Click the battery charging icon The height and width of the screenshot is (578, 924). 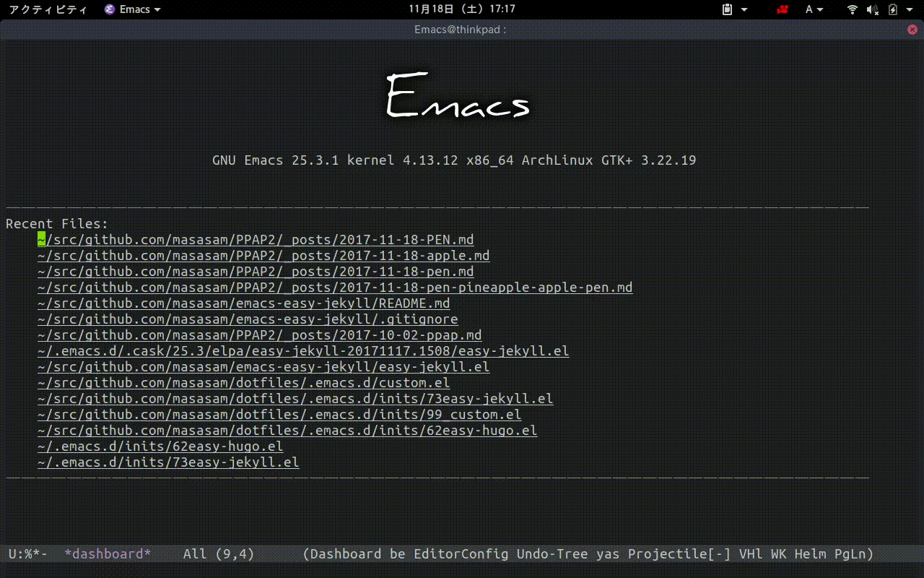[892, 9]
